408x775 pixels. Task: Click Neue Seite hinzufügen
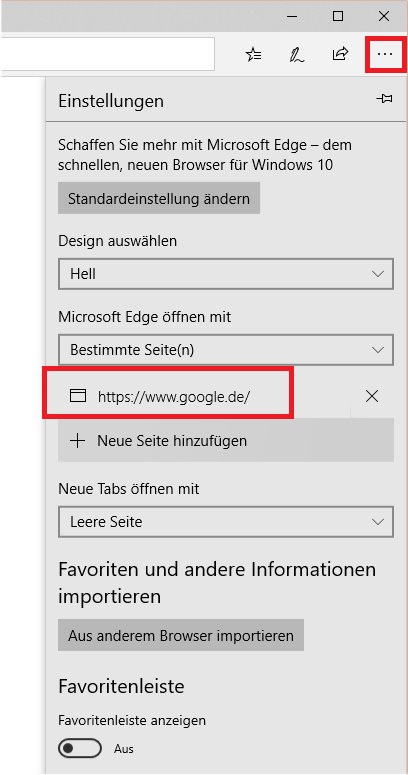(x=226, y=440)
